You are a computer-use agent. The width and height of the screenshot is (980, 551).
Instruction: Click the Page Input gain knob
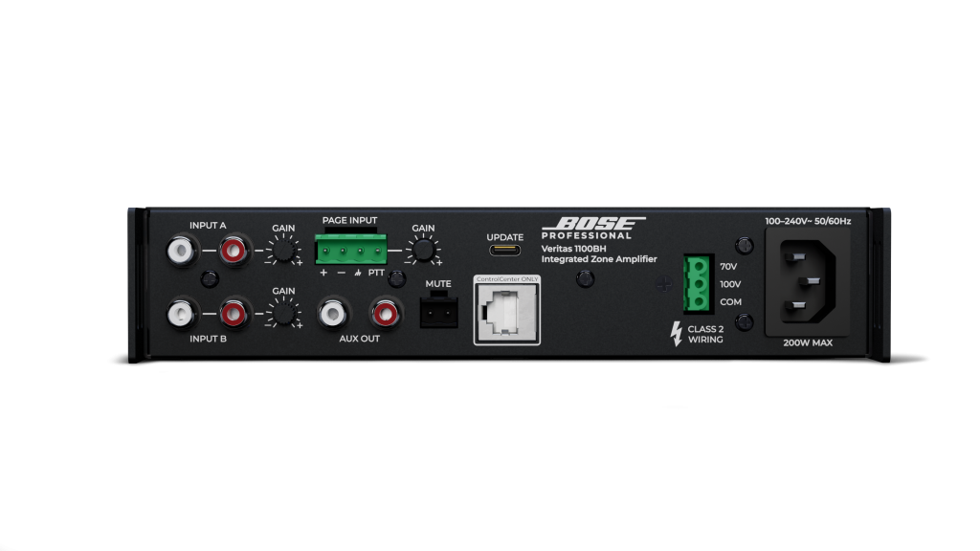pyautogui.click(x=422, y=251)
